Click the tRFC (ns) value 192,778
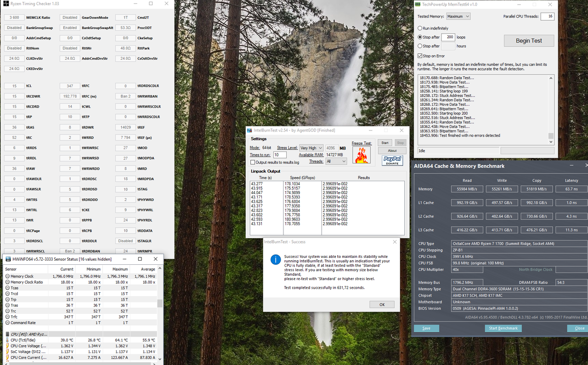This screenshot has width=588, height=365. (x=70, y=96)
